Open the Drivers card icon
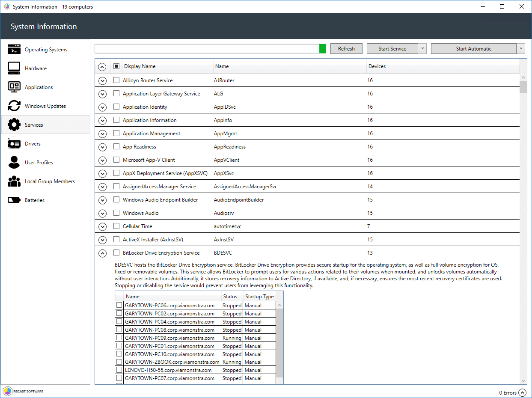This screenshot has width=532, height=398. pyautogui.click(x=14, y=144)
